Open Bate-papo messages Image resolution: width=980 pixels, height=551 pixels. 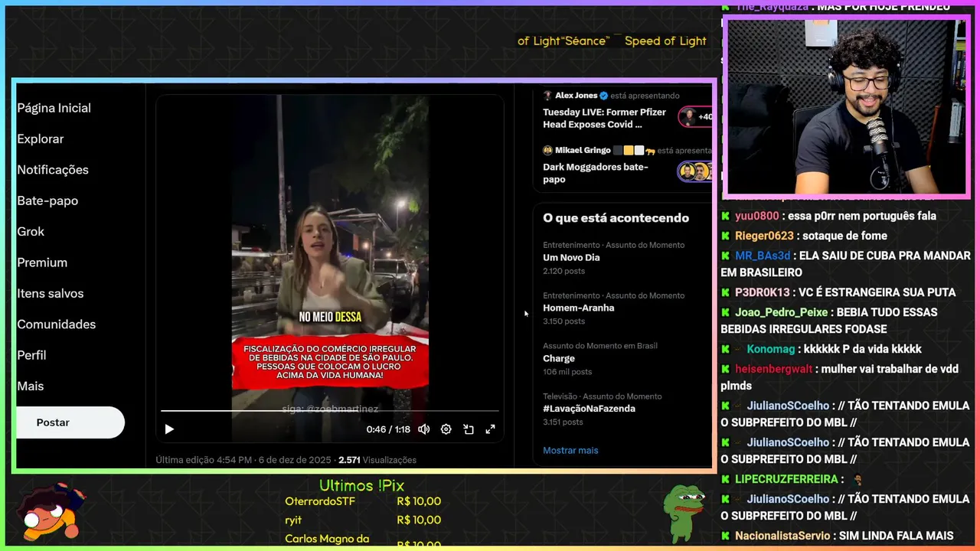coord(47,201)
